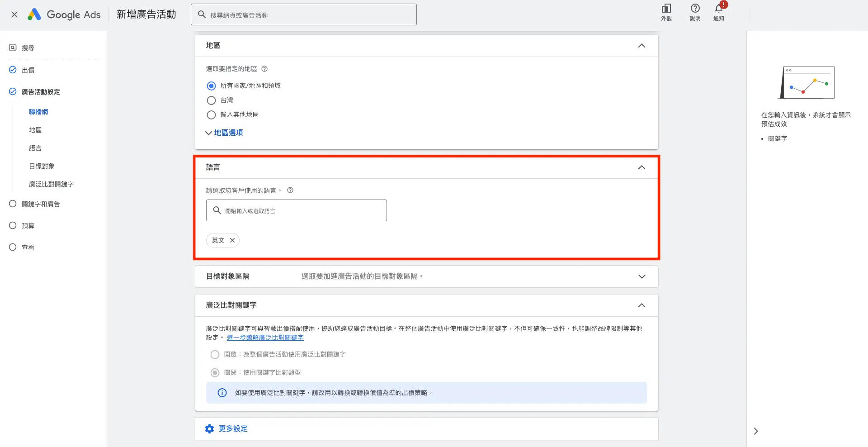Image resolution: width=868 pixels, height=447 pixels.
Task: Select the 台灣 radio button
Action: tap(211, 100)
